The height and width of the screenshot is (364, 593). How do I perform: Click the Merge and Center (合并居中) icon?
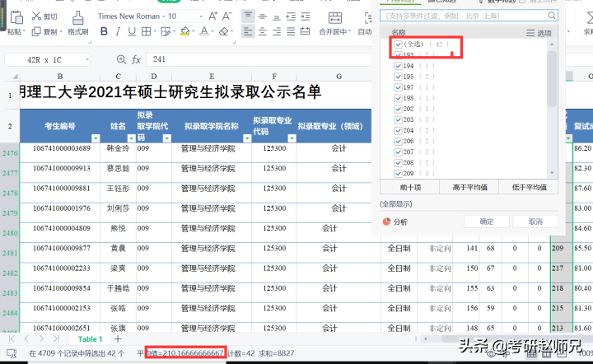(x=334, y=18)
